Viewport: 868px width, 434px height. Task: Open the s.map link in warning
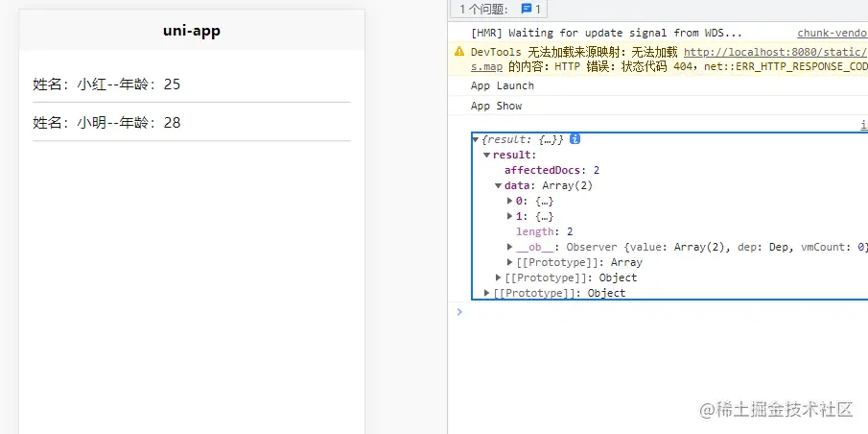click(x=486, y=67)
